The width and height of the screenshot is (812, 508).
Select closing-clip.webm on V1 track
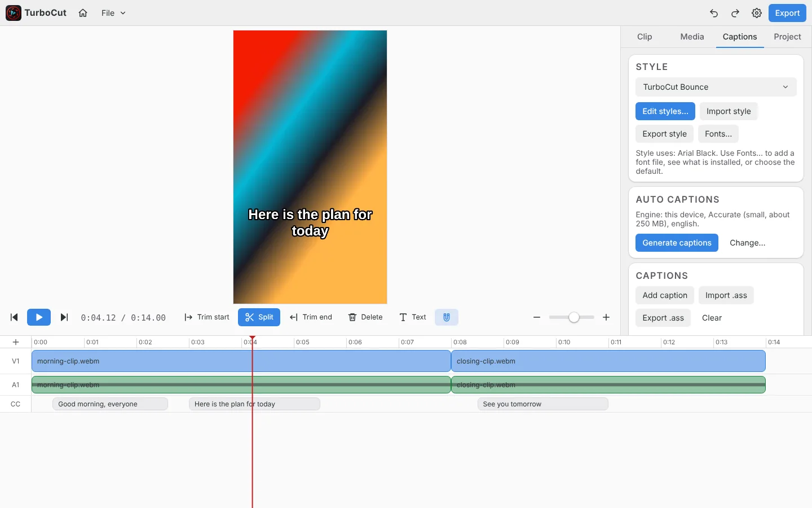(608, 361)
